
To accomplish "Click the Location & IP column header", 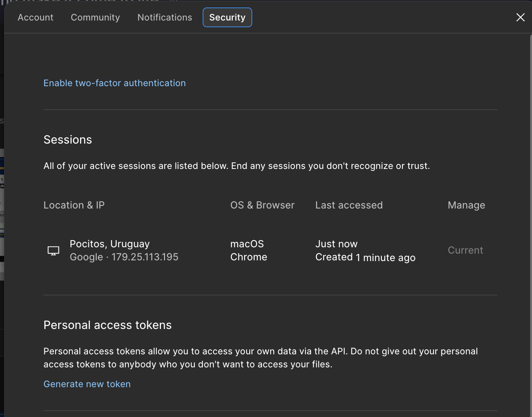I will click(x=74, y=205).
